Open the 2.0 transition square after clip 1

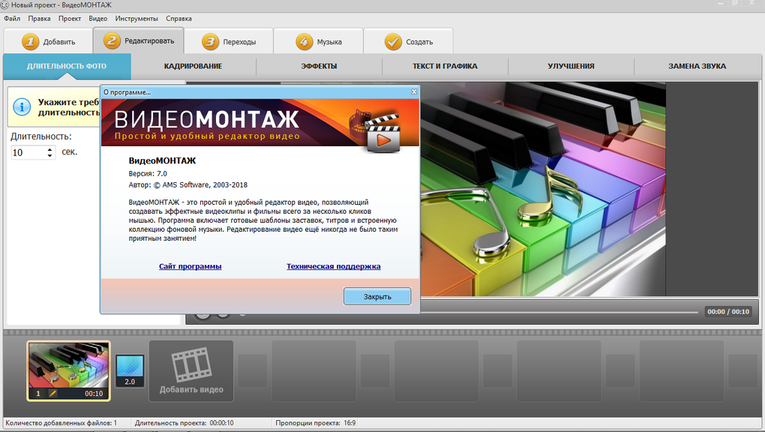point(130,370)
